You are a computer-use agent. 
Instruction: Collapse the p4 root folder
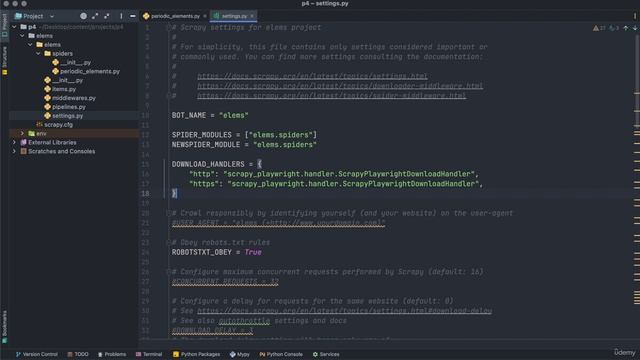coord(14,27)
